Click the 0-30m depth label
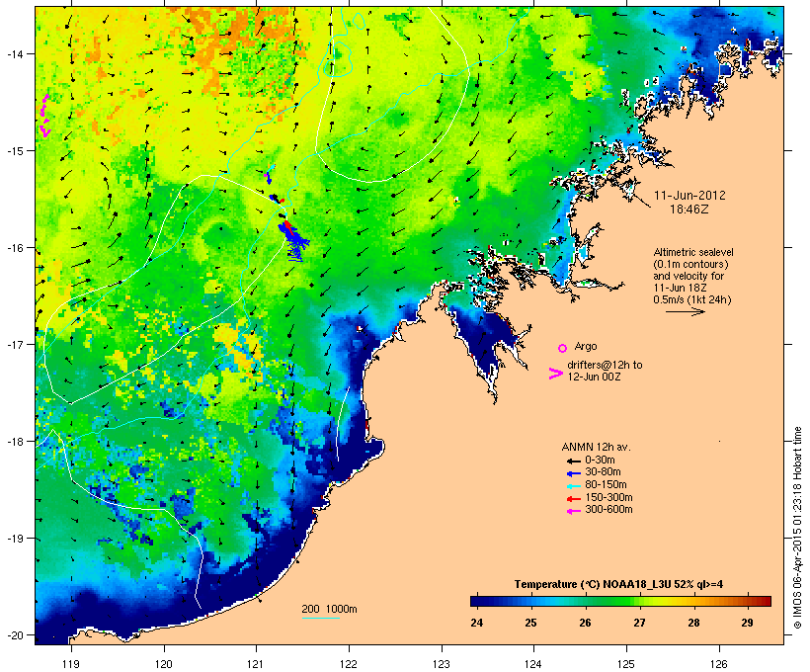Screen dimensions: 810x672 click(x=600, y=461)
